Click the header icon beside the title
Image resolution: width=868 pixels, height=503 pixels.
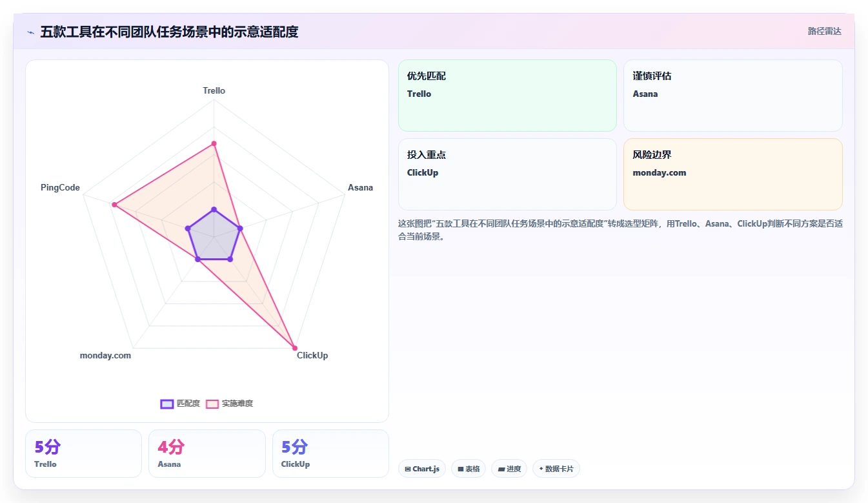click(31, 32)
